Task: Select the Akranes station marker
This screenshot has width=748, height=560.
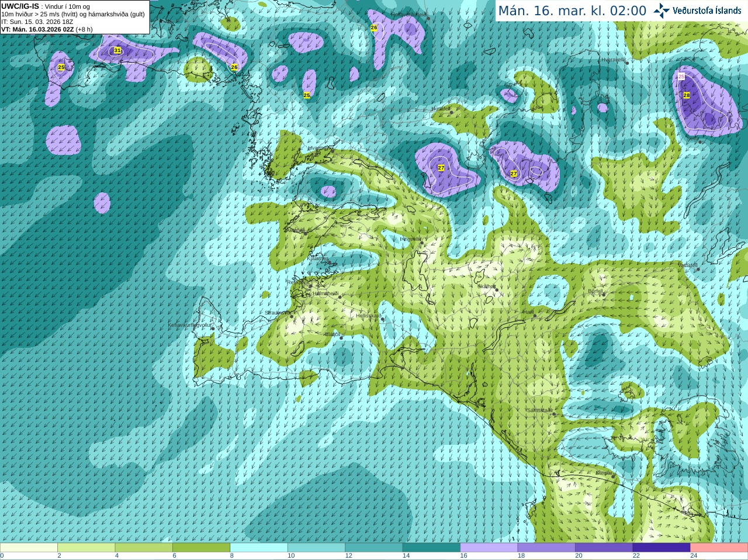Action: [305, 233]
